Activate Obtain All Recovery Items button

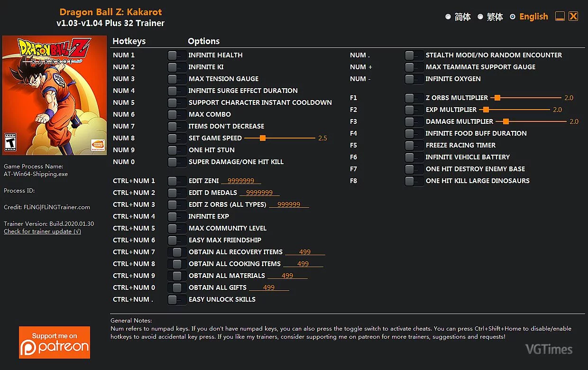point(177,252)
